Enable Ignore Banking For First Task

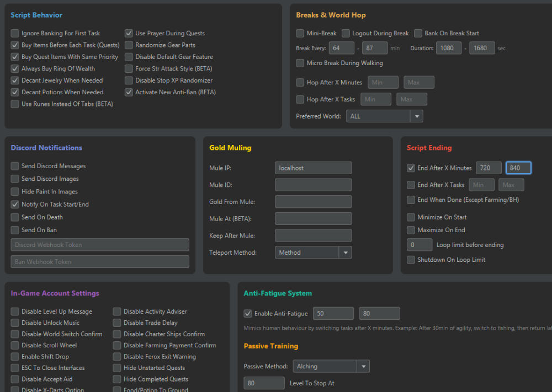coord(15,33)
